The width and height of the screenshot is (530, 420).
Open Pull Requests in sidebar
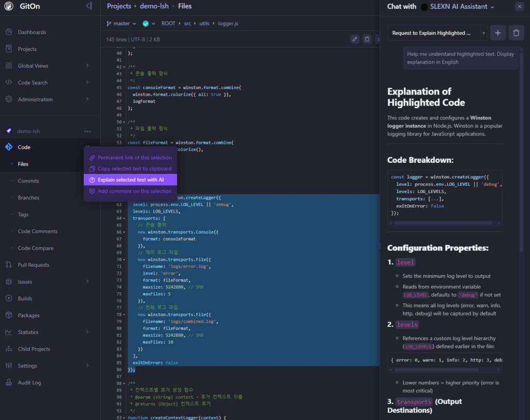point(33,265)
